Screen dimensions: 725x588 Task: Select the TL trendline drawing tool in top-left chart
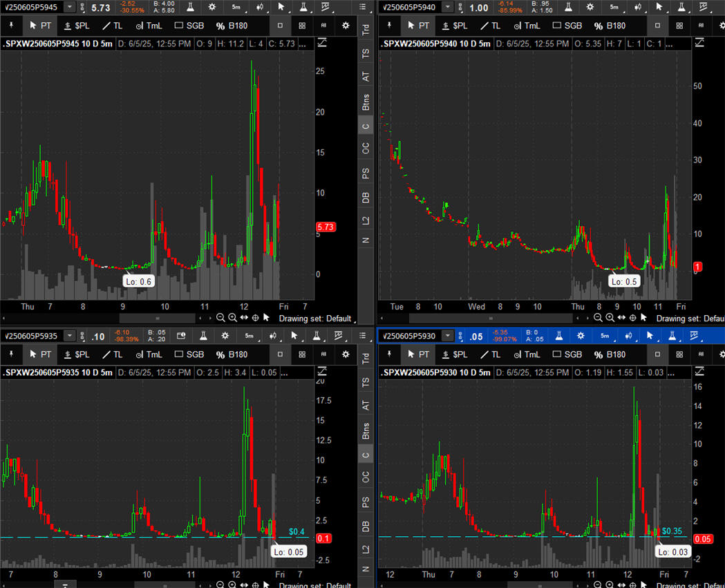112,26
